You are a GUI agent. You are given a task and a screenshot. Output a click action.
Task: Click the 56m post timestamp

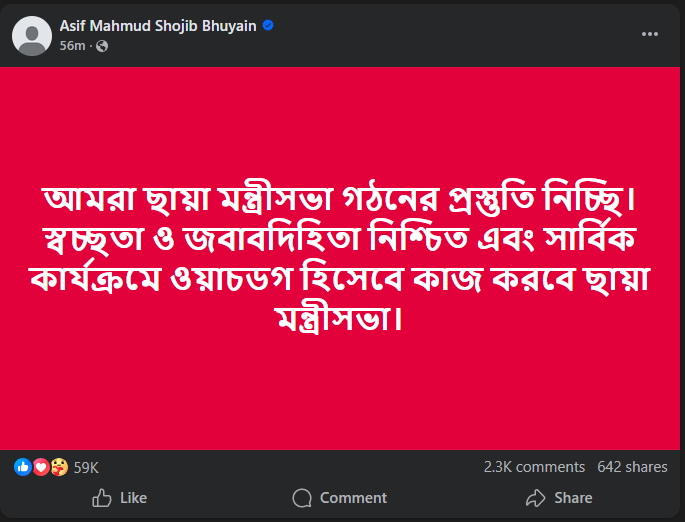pyautogui.click(x=72, y=46)
